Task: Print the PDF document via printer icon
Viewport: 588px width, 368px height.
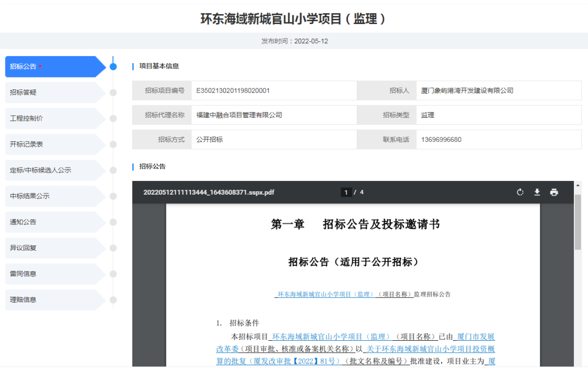Action: click(x=554, y=192)
